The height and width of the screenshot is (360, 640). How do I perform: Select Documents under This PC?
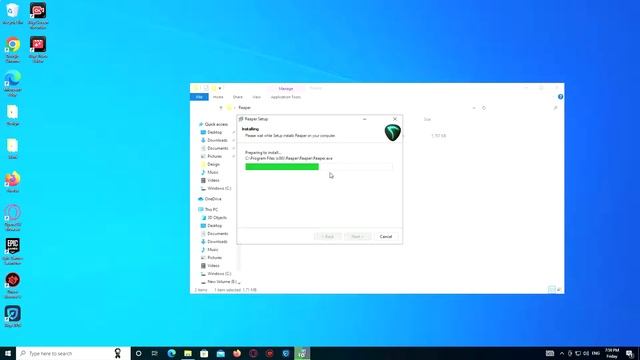coord(214,234)
